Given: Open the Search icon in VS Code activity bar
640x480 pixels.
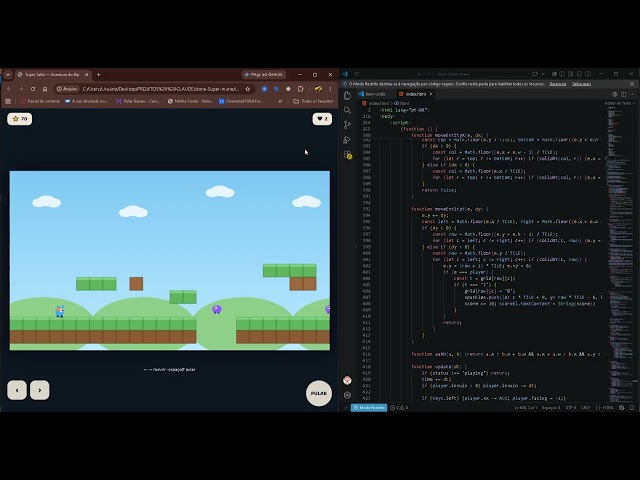Looking at the screenshot, I should tap(347, 110).
